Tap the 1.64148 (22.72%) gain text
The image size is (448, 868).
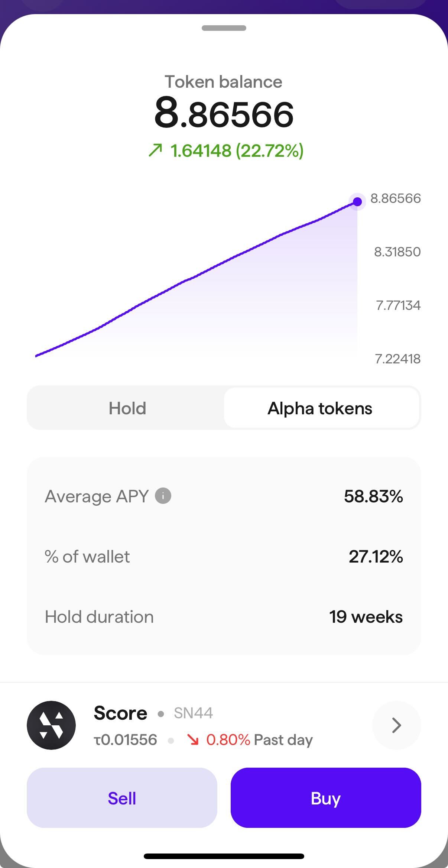(x=237, y=150)
